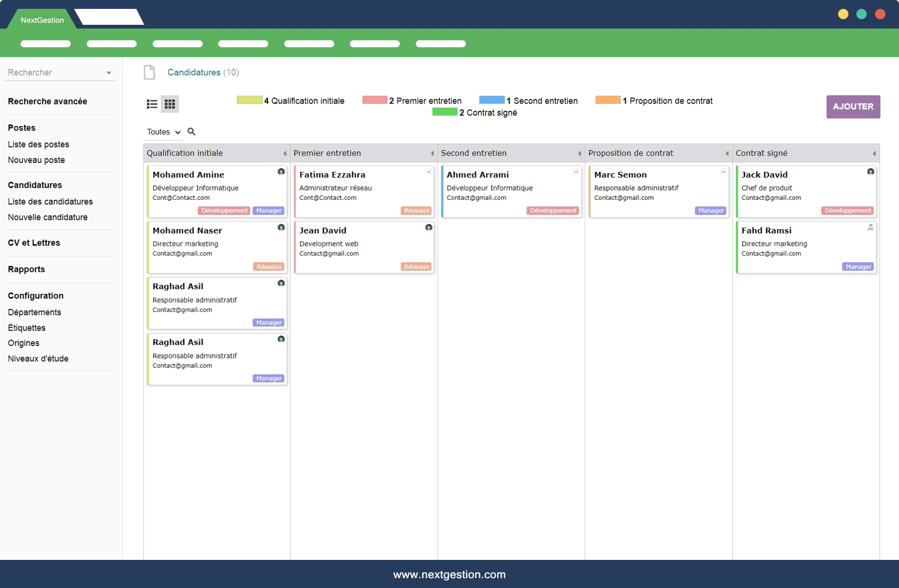The width and height of the screenshot is (899, 588).
Task: Collapse the Qualification initiale column
Action: point(284,154)
